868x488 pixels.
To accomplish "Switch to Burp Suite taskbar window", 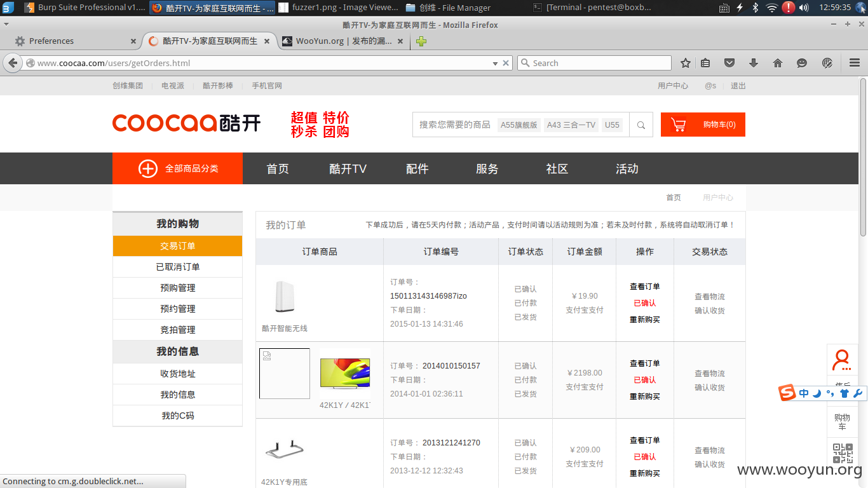I will point(85,8).
